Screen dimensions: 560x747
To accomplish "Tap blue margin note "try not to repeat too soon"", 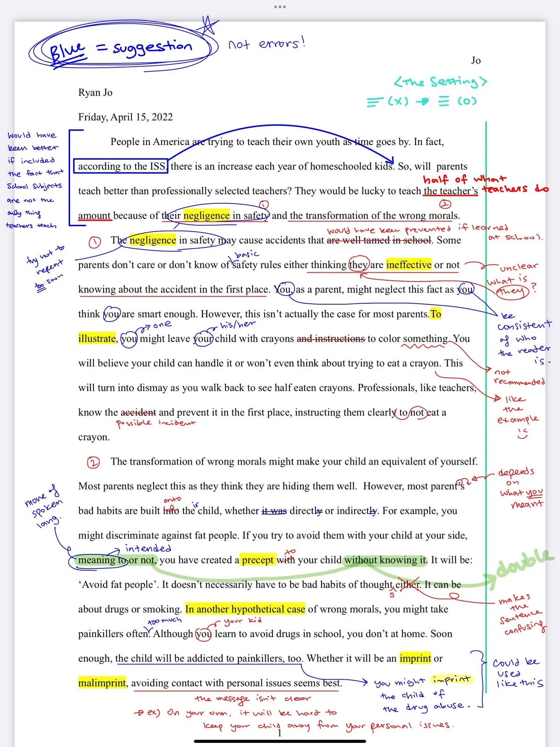I will coord(45,268).
